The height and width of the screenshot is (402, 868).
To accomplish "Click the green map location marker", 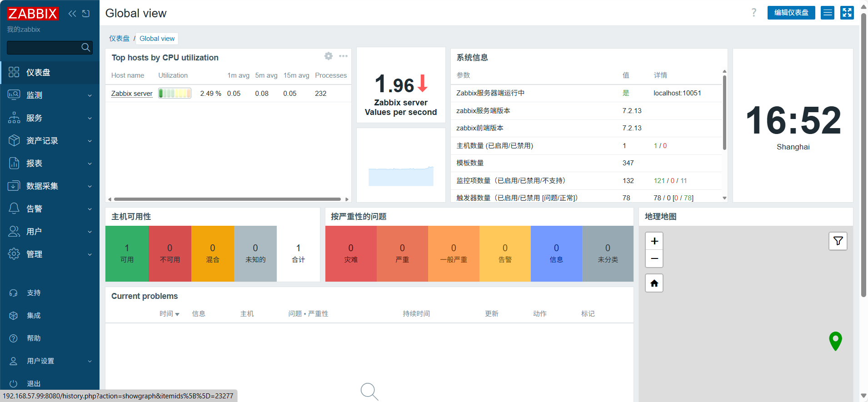I will click(x=835, y=341).
